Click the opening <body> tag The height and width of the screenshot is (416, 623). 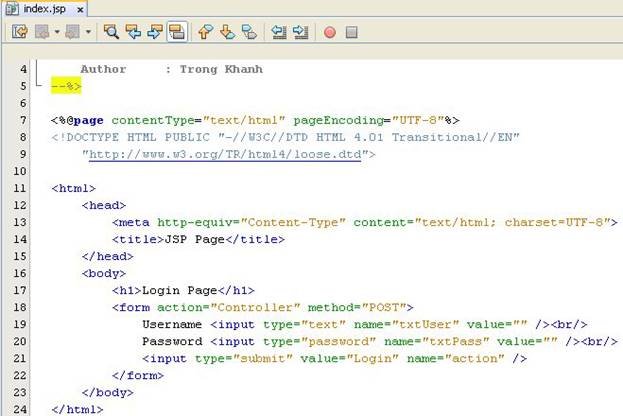pos(104,273)
